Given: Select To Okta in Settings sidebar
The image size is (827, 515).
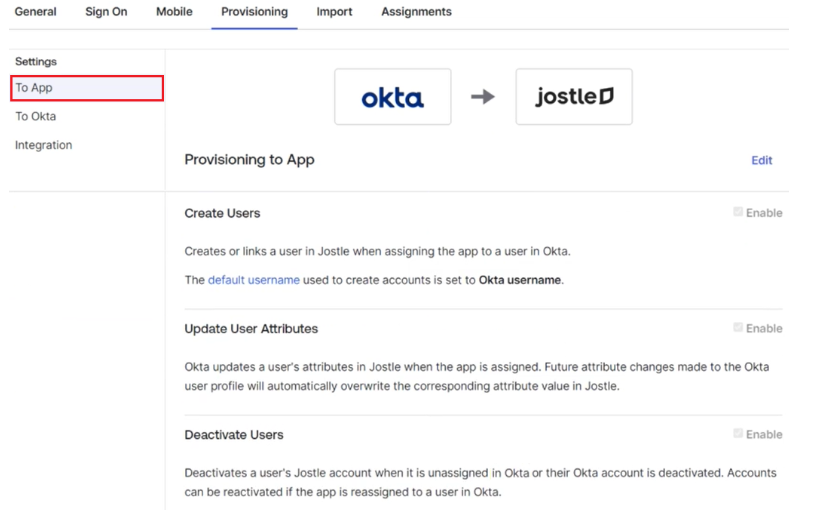Looking at the screenshot, I should (35, 117).
